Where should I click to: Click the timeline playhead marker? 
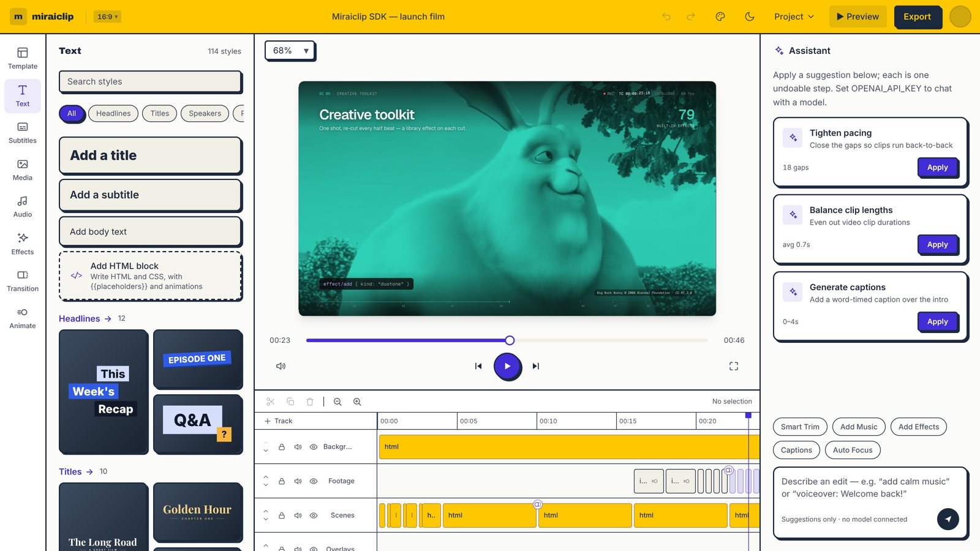coord(748,416)
